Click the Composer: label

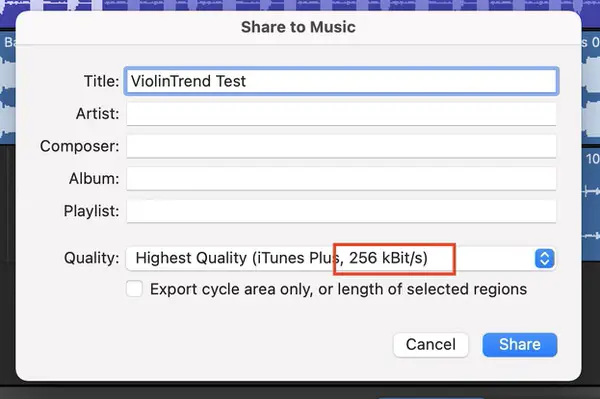pos(80,146)
